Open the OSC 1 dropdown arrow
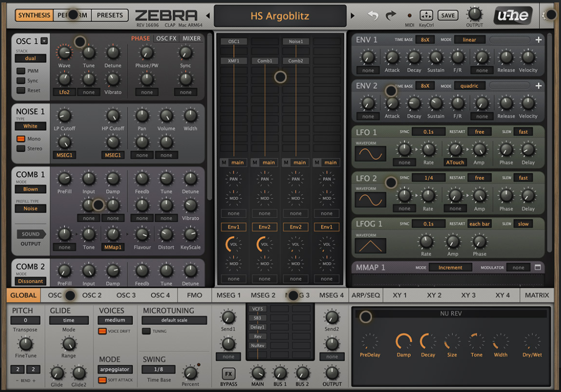The image size is (561, 392). pyautogui.click(x=44, y=41)
